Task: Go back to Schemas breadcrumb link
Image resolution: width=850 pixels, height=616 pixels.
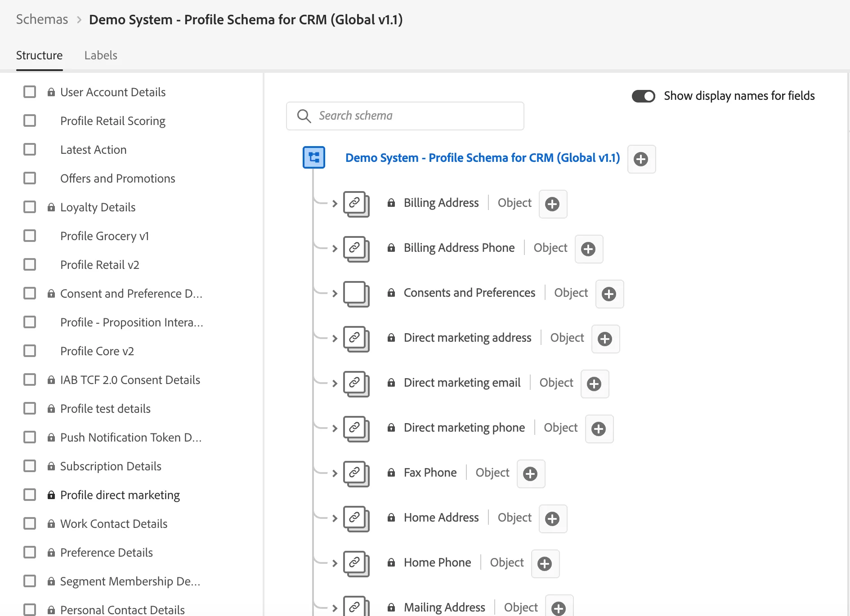Action: pos(42,19)
